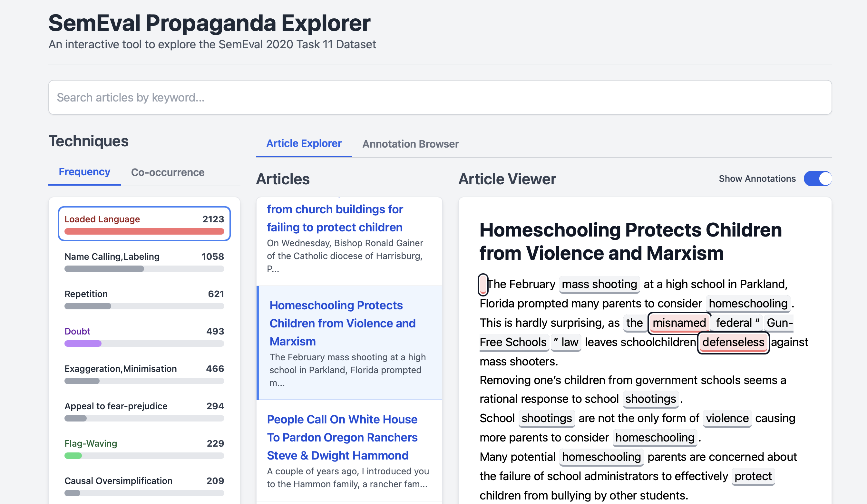Viewport: 867px width, 504px height.
Task: Toggle the Show Annotations switch
Action: tap(817, 179)
